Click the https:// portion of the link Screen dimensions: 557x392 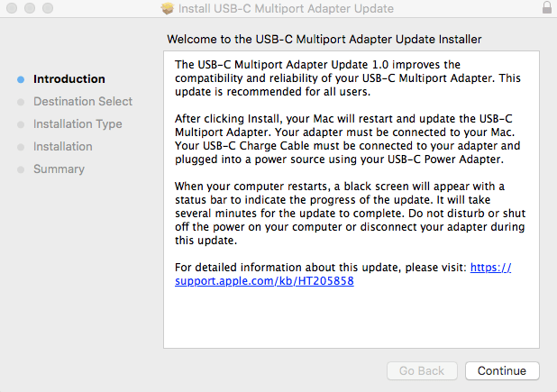pyautogui.click(x=491, y=268)
